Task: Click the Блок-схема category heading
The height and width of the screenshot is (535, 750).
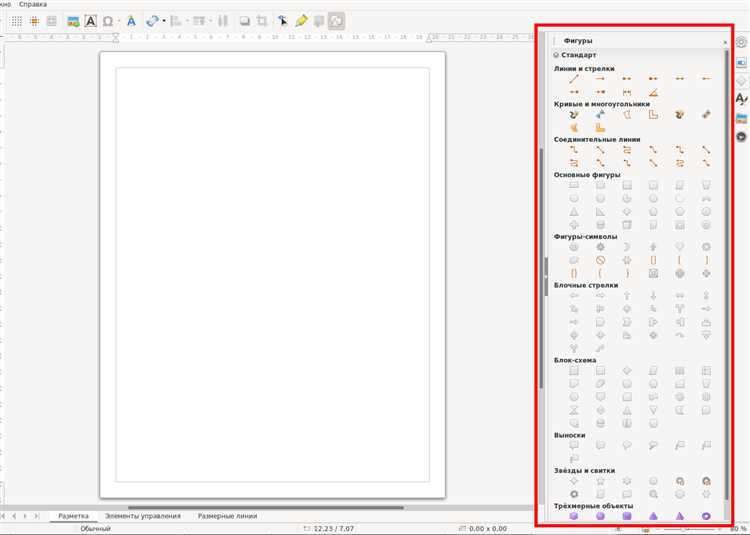Action: (574, 360)
